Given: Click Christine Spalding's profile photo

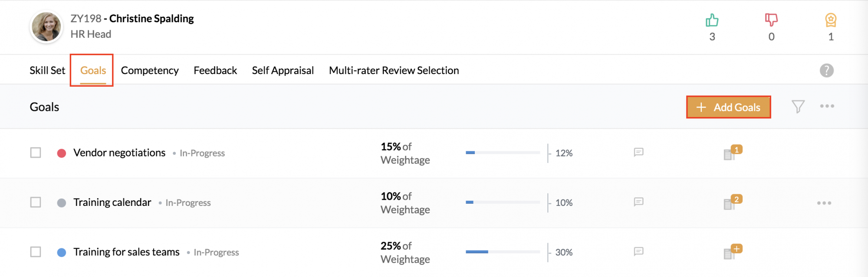Looking at the screenshot, I should pyautogui.click(x=46, y=26).
